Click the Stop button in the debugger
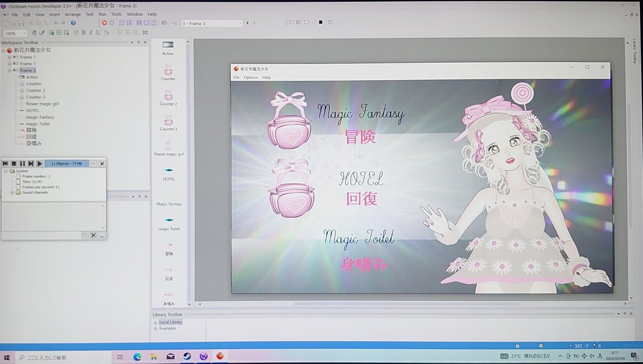The width and height of the screenshot is (643, 364). tap(14, 163)
